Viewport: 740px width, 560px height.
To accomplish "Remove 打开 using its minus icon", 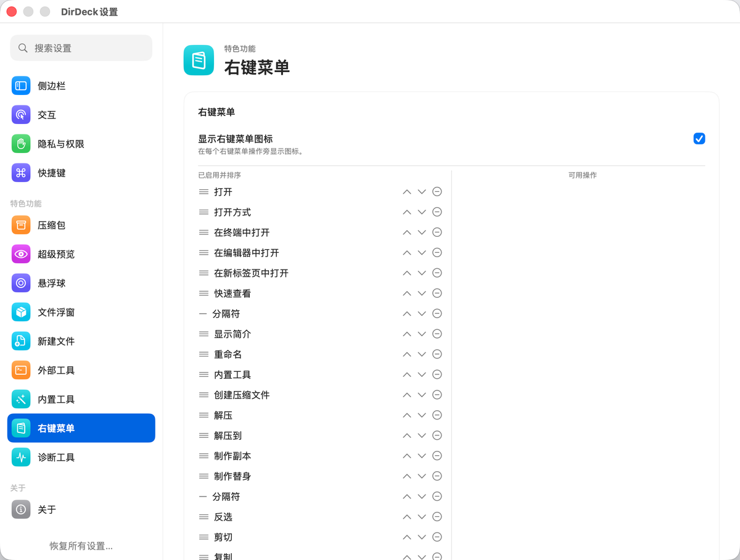I will tap(437, 192).
